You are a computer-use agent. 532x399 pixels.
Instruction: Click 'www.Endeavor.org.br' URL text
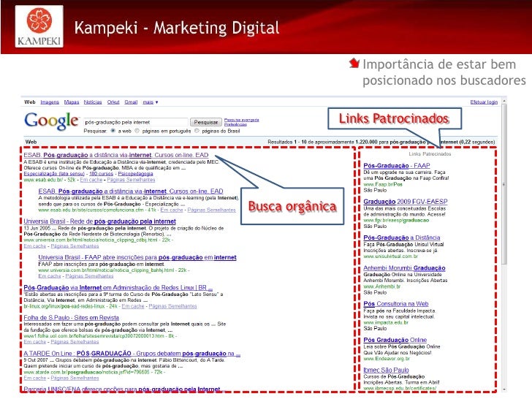387,359
